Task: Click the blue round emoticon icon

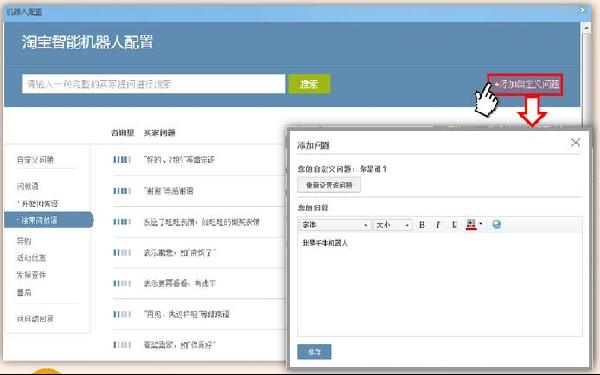Action: [x=496, y=225]
